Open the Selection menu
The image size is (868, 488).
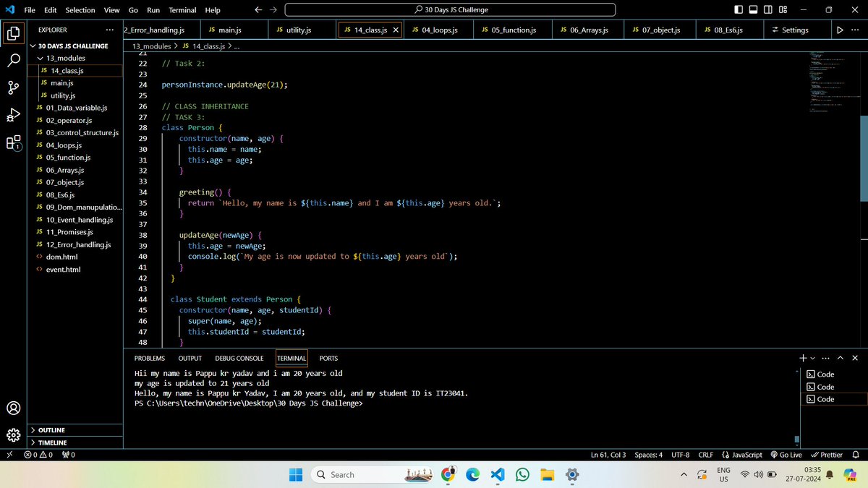pos(80,10)
